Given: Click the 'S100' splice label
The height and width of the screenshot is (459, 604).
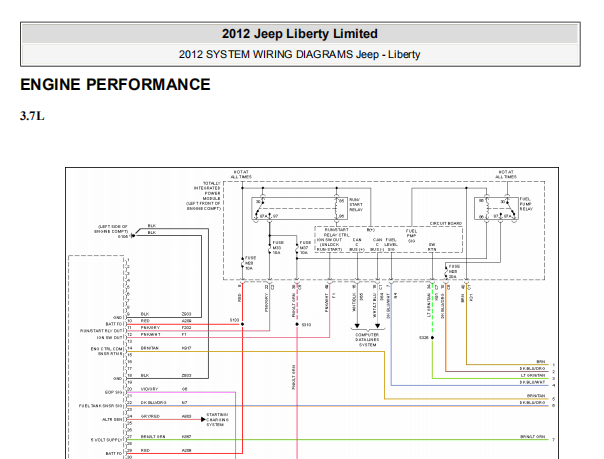Looking at the screenshot, I should pos(234,320).
